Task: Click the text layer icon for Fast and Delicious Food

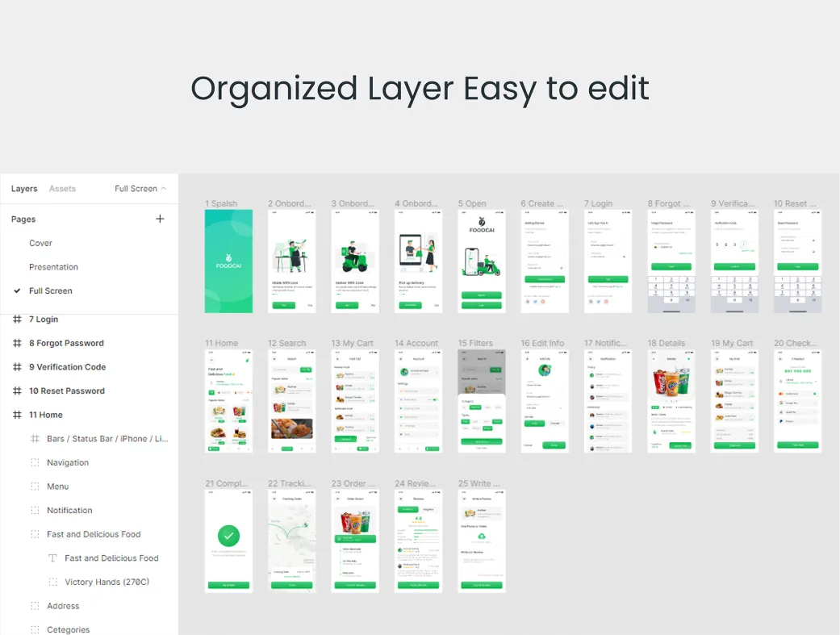Action: [x=53, y=558]
